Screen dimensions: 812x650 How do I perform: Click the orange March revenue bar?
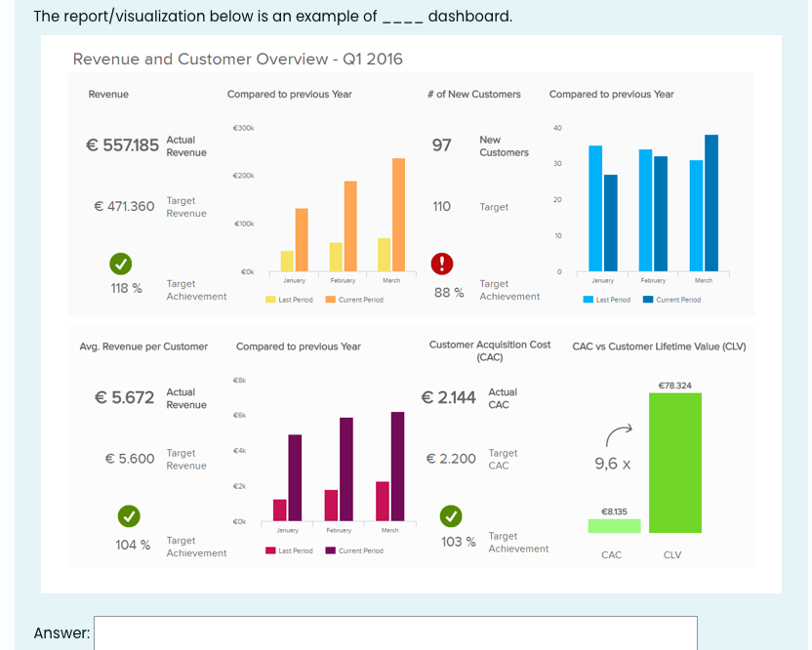[x=399, y=215]
